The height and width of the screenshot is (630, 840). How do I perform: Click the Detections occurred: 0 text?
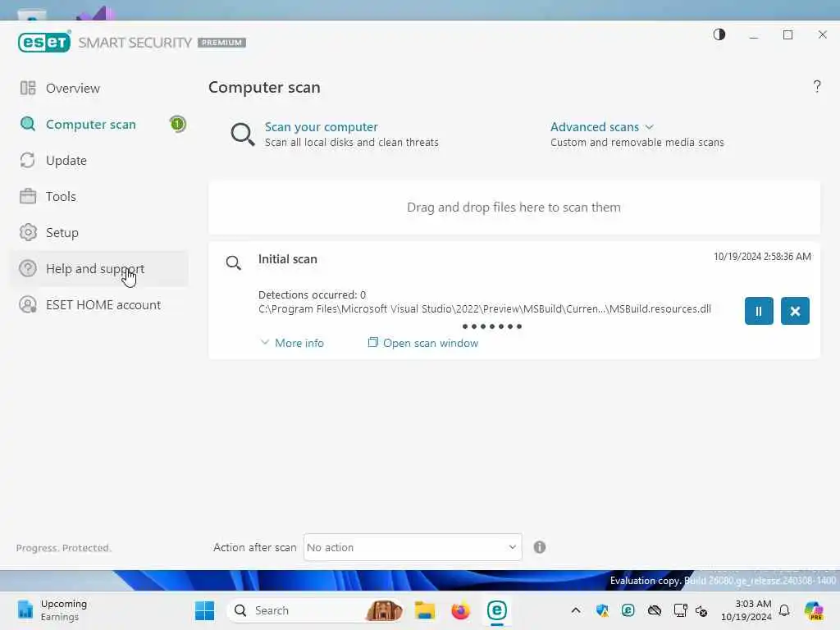(x=312, y=294)
